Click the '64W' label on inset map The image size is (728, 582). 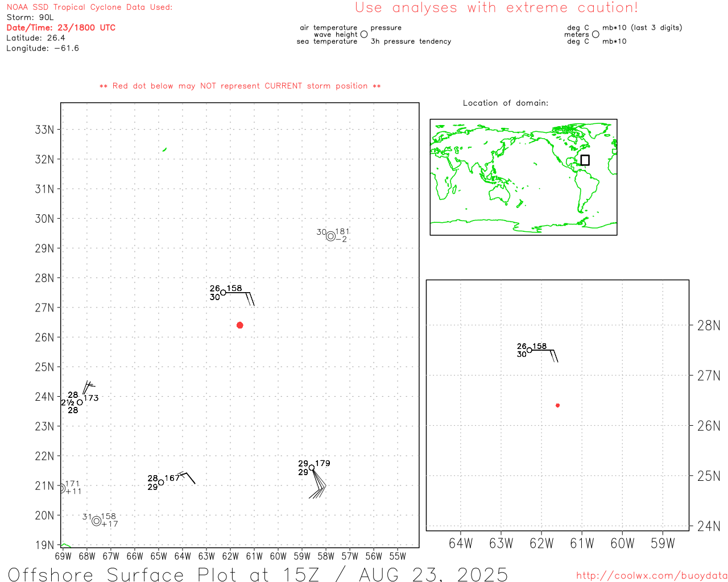(461, 543)
